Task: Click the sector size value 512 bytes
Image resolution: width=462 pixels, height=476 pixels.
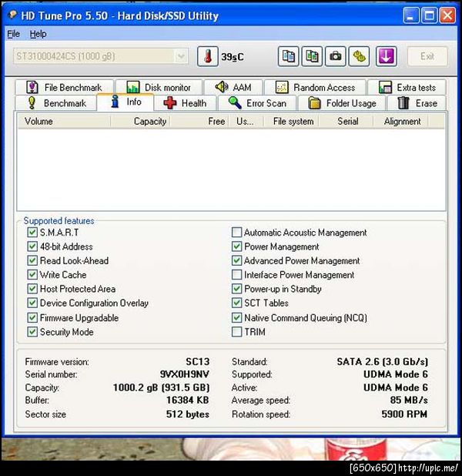Action: 188,414
